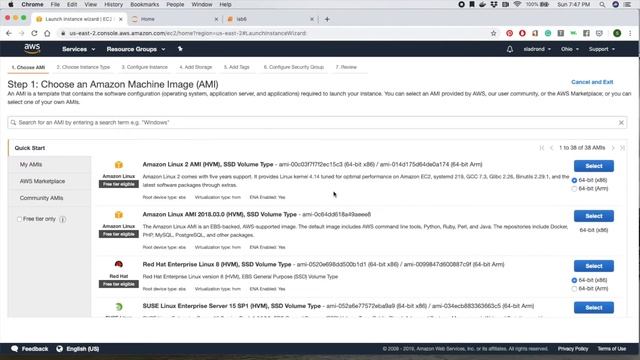Click the Amazon Linux 2 AMI logo icon
Viewport: 640px width, 360px height.
(x=119, y=165)
